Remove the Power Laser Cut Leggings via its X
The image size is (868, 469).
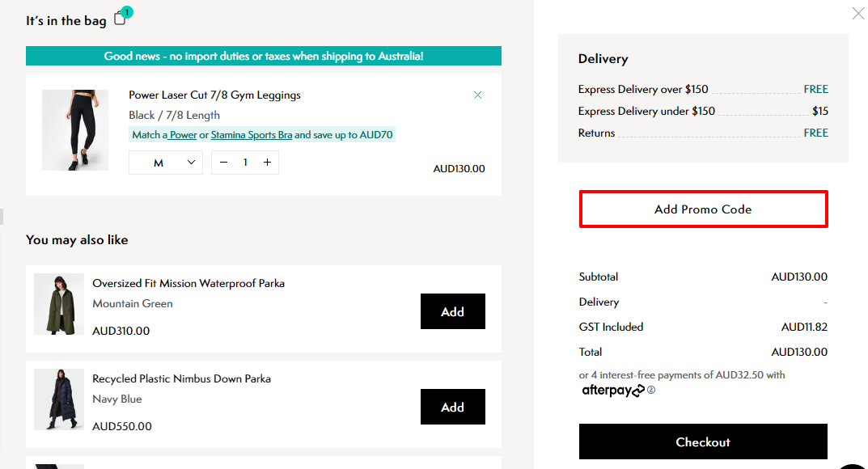(478, 95)
